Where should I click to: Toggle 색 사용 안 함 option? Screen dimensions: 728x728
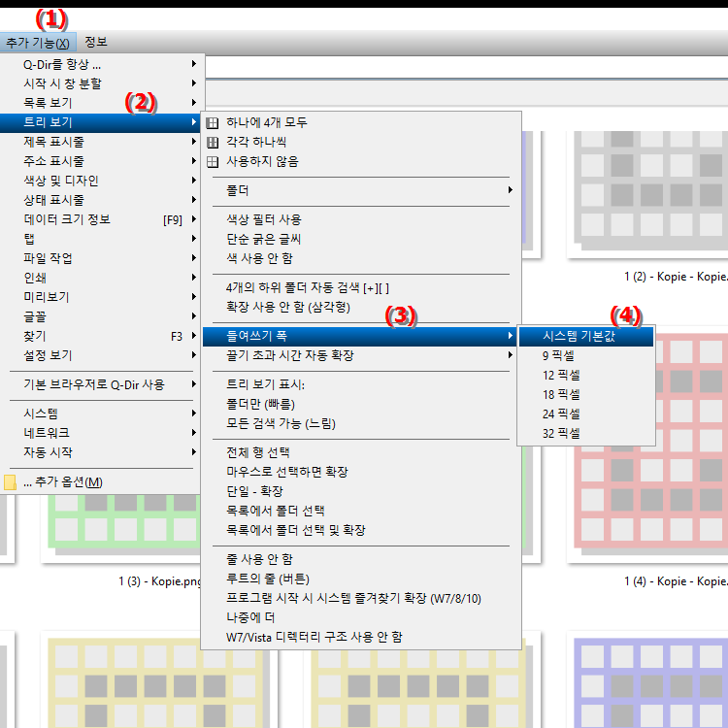point(361,258)
